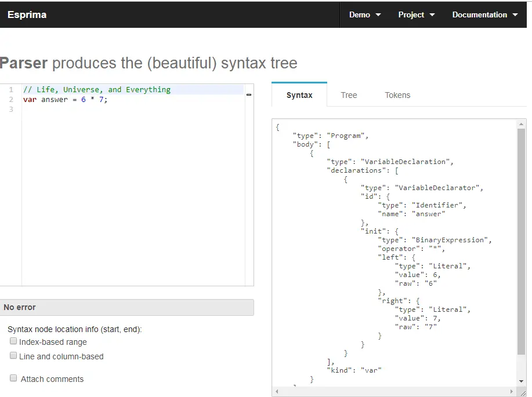Image resolution: width=532 pixels, height=397 pixels.
Task: Click the syntax output scroll up arrow
Action: tap(522, 124)
